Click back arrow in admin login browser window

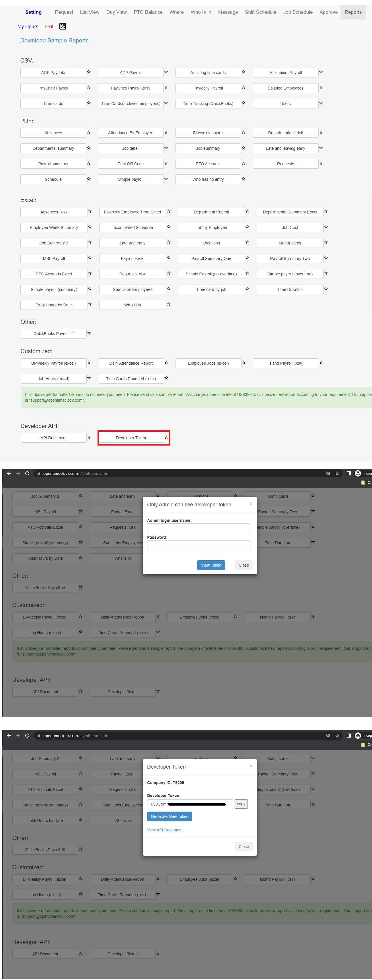(9, 473)
